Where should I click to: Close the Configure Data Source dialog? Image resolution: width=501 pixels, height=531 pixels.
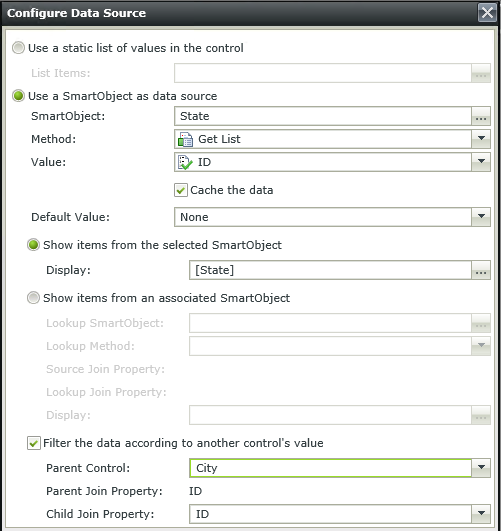click(487, 13)
